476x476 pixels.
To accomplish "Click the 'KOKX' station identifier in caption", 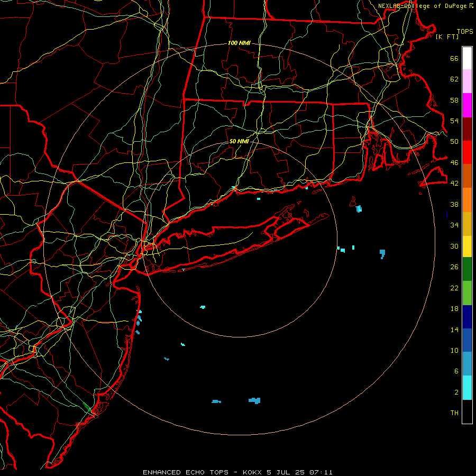I will [x=253, y=472].
